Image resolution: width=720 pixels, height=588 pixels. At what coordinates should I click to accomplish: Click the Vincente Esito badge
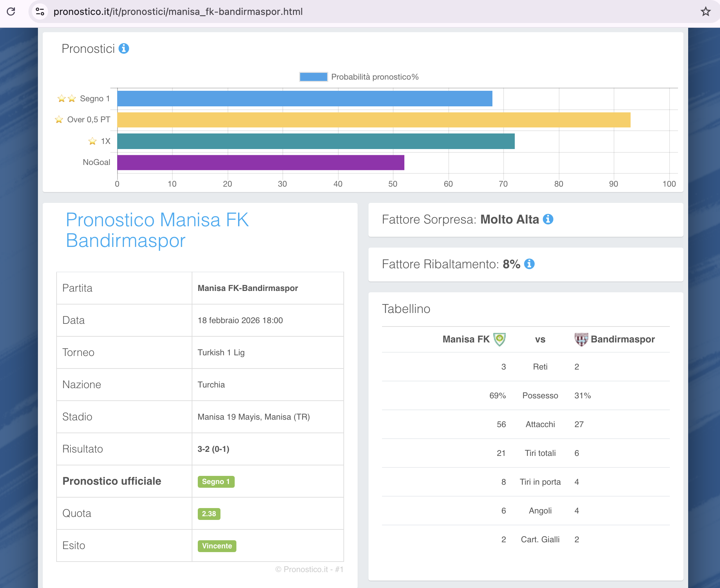217,546
